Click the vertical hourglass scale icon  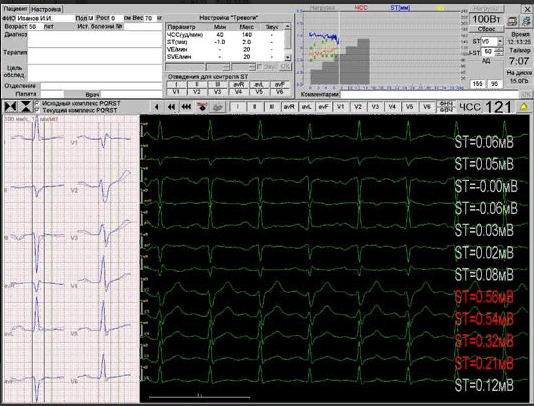[x=25, y=107]
